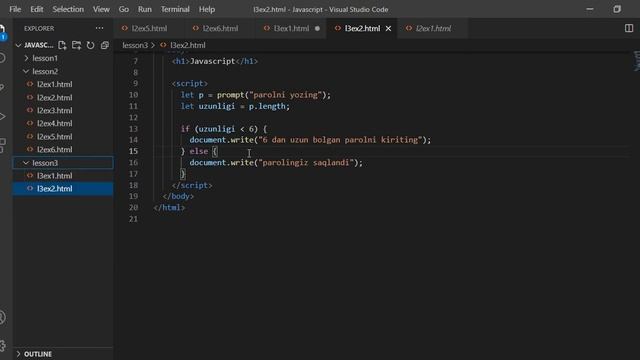Viewport: 640px width, 360px height.
Task: Open l2ex5.html in the file tree
Action: tap(63, 136)
